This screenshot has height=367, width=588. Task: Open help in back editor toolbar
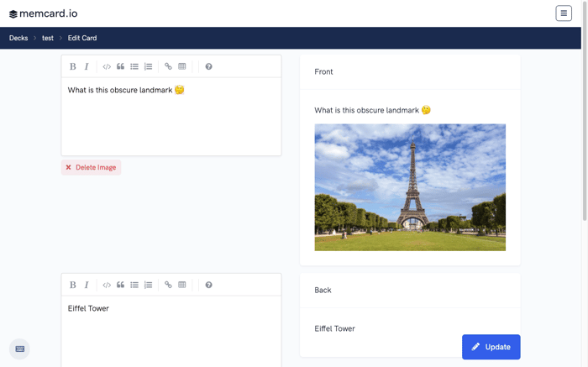(209, 285)
